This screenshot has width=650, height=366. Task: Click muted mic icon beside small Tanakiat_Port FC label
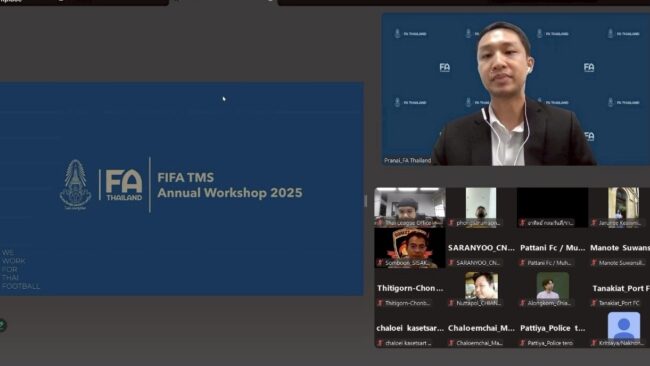[594, 303]
